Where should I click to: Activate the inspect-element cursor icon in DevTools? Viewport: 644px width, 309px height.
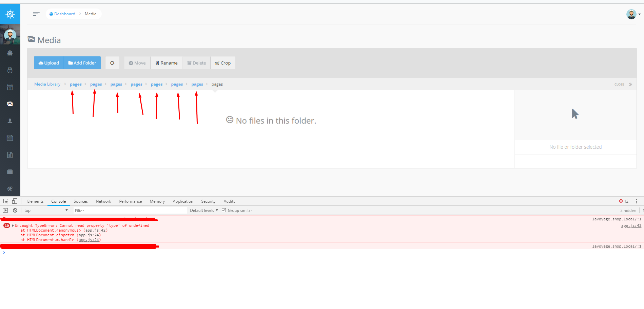point(5,201)
